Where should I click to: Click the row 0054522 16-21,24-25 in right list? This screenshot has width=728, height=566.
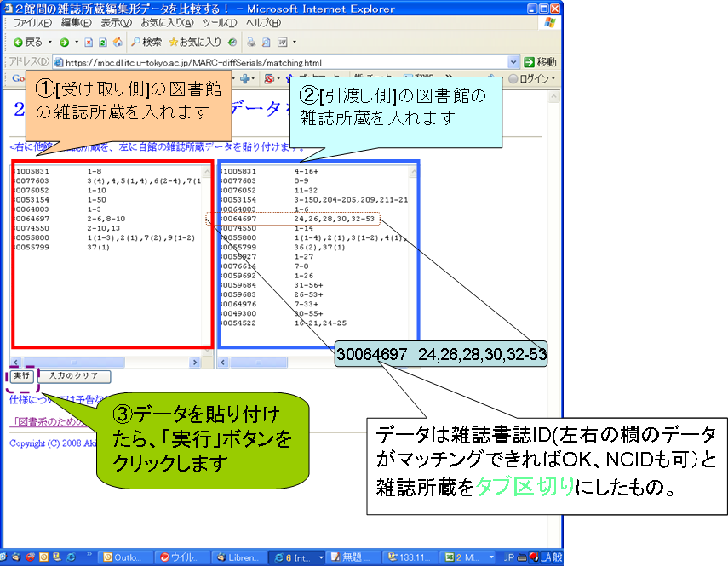pyautogui.click(x=284, y=323)
